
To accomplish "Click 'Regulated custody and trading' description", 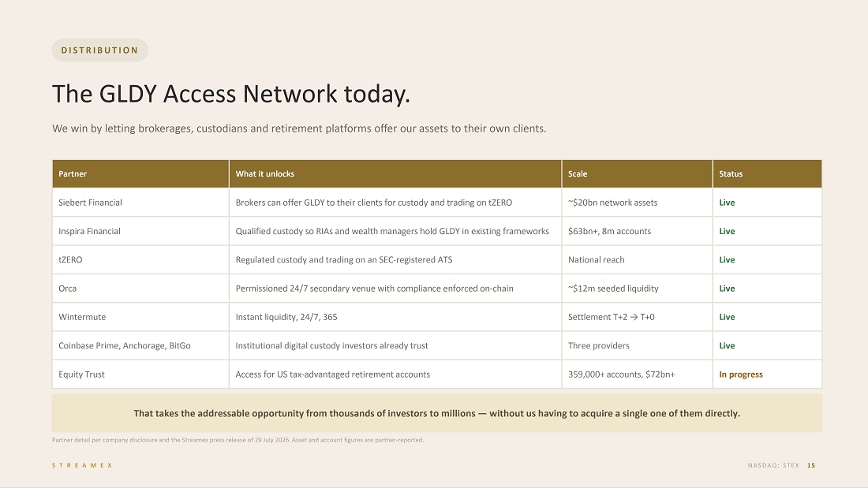I will tap(344, 259).
